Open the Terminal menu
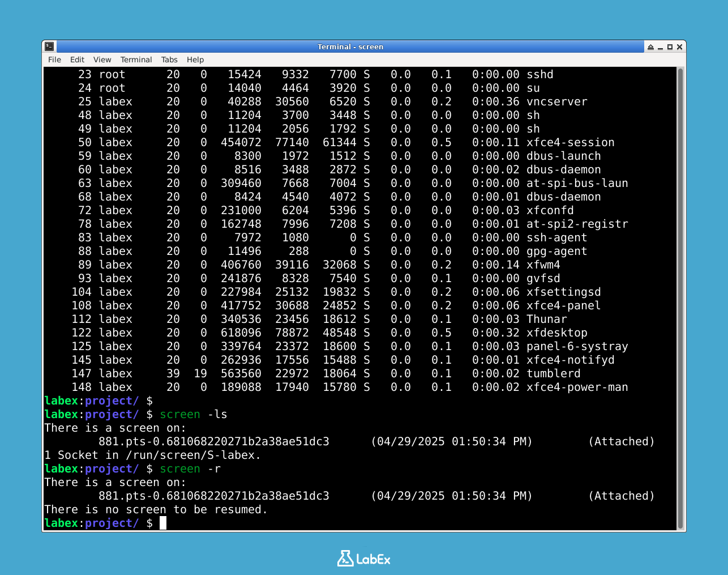This screenshot has height=575, width=728. click(136, 59)
